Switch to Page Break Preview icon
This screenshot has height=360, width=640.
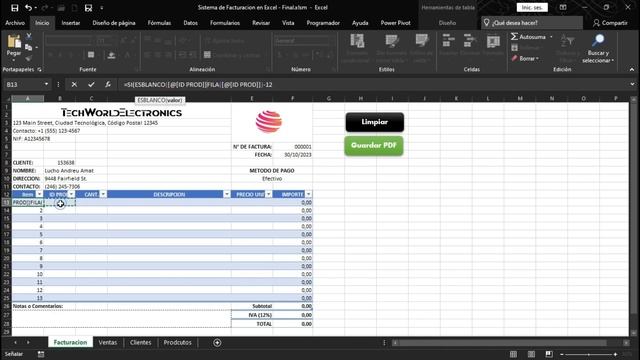tap(549, 354)
